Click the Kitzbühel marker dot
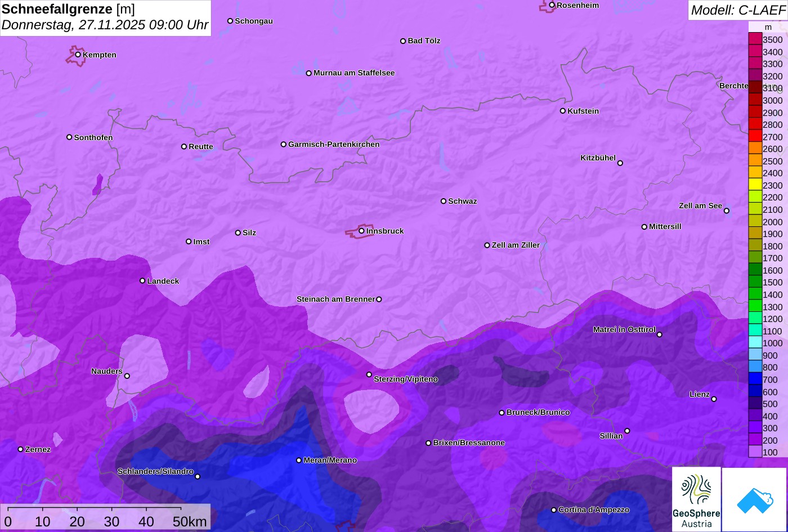This screenshot has height=532, width=788. point(620,163)
